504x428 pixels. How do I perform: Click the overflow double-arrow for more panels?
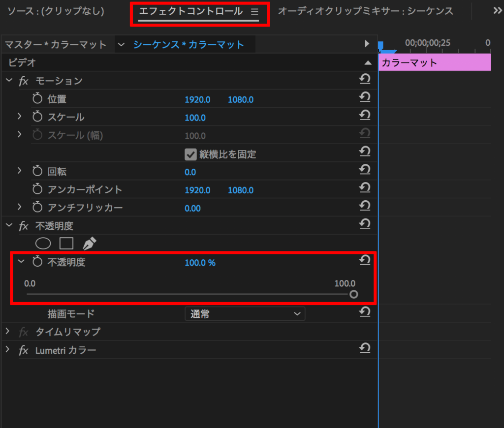pos(497,11)
